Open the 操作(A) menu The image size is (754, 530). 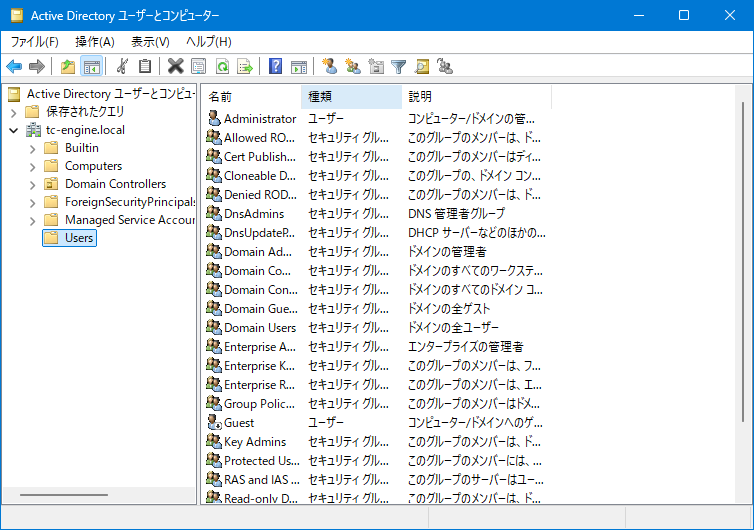coord(95,42)
